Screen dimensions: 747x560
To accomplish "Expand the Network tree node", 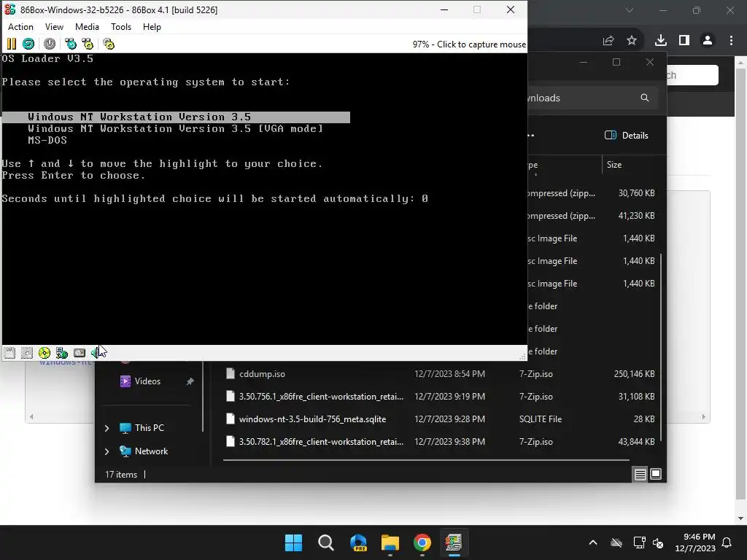I will click(107, 451).
